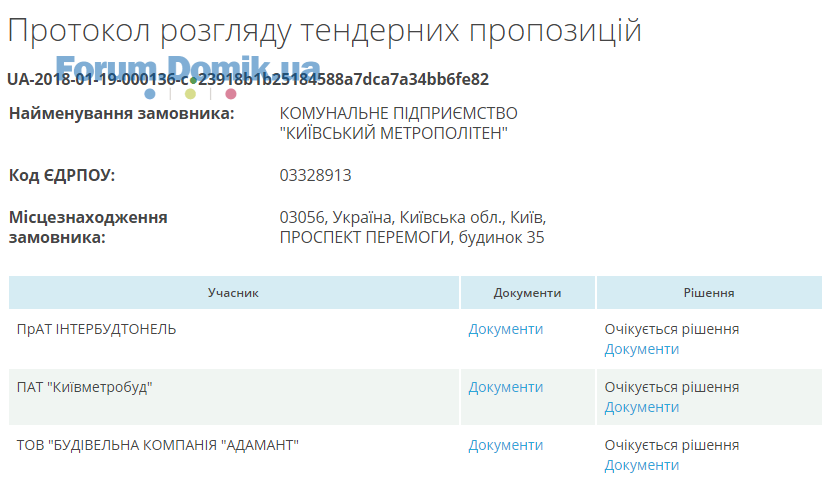The height and width of the screenshot is (501, 839).
Task: Click the page title Протокол розгляду тендерних пропозицій
Action: tap(324, 31)
